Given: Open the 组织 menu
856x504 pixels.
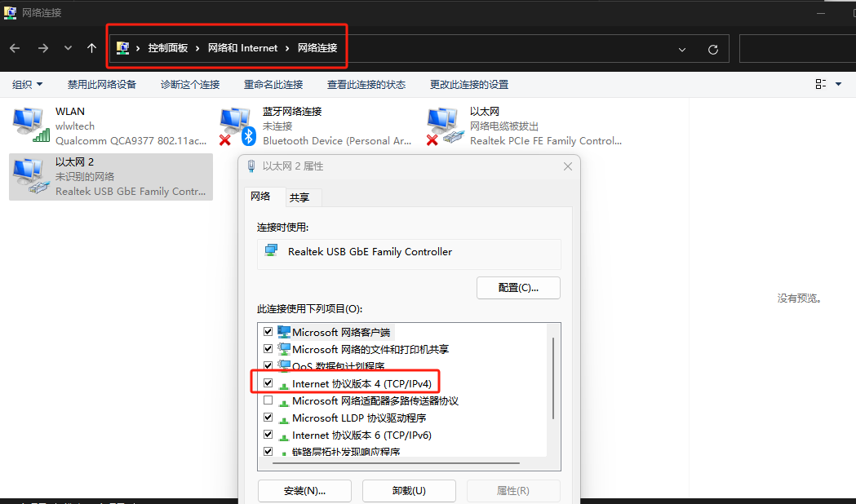Looking at the screenshot, I should (27, 85).
